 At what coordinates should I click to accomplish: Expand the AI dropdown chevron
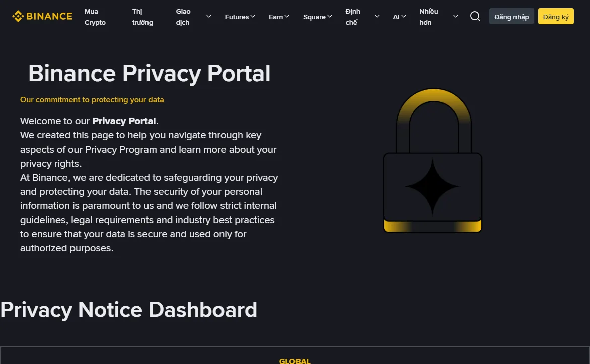click(x=404, y=16)
